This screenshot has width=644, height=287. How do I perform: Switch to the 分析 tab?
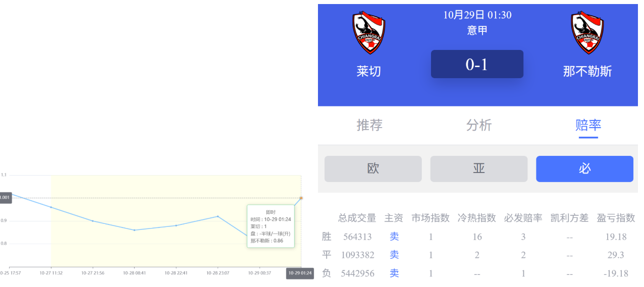[478, 125]
